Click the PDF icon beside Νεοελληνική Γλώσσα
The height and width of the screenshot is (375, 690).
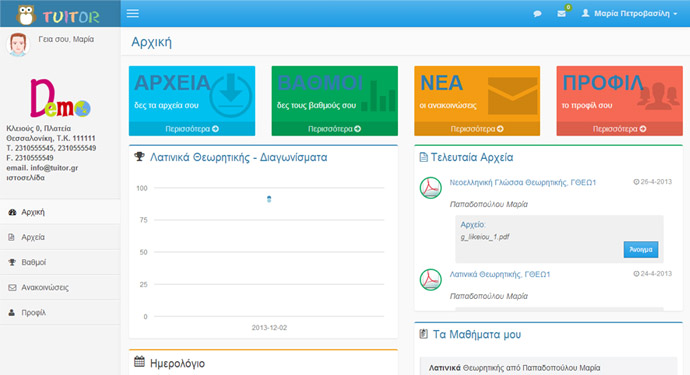(x=430, y=188)
